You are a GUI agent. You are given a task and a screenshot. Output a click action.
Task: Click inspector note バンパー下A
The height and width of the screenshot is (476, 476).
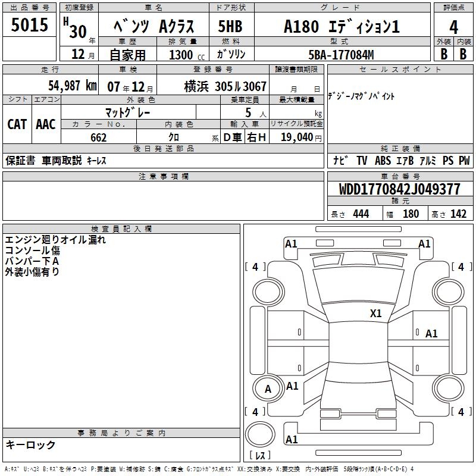pos(32,261)
